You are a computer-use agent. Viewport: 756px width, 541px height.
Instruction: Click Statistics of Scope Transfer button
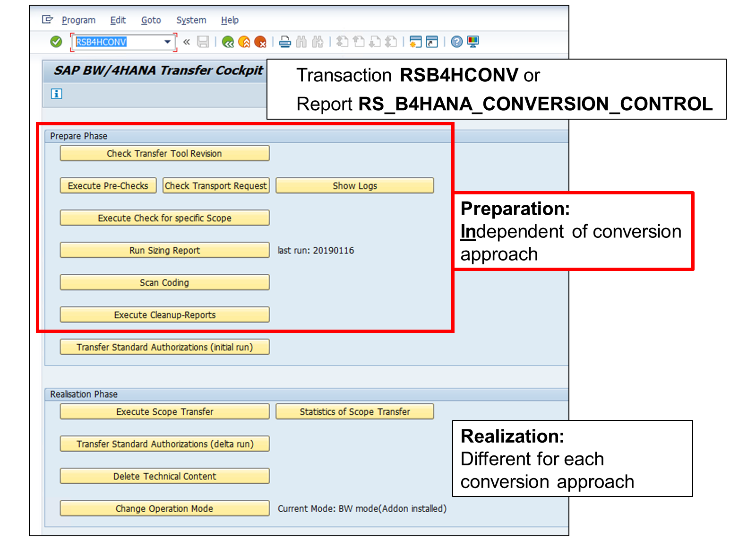[354, 411]
